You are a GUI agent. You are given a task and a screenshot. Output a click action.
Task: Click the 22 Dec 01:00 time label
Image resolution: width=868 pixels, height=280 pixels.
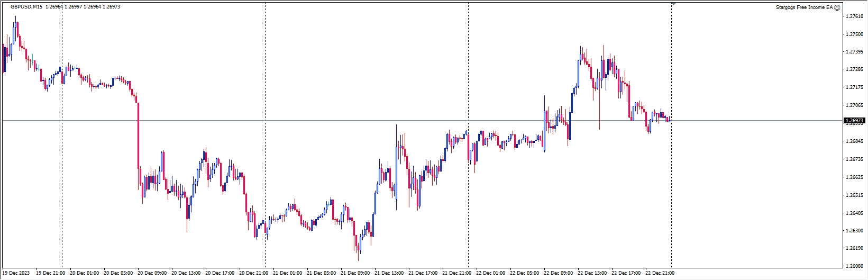coord(491,273)
